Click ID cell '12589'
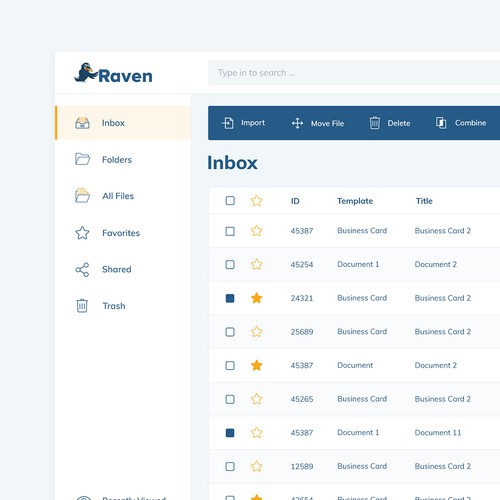 [302, 467]
